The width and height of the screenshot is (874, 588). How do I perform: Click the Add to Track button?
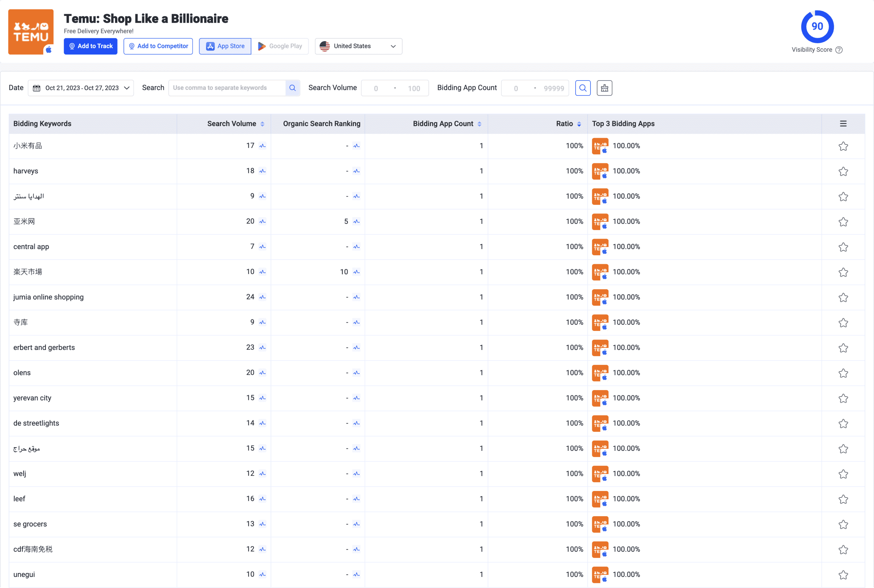pyautogui.click(x=91, y=46)
